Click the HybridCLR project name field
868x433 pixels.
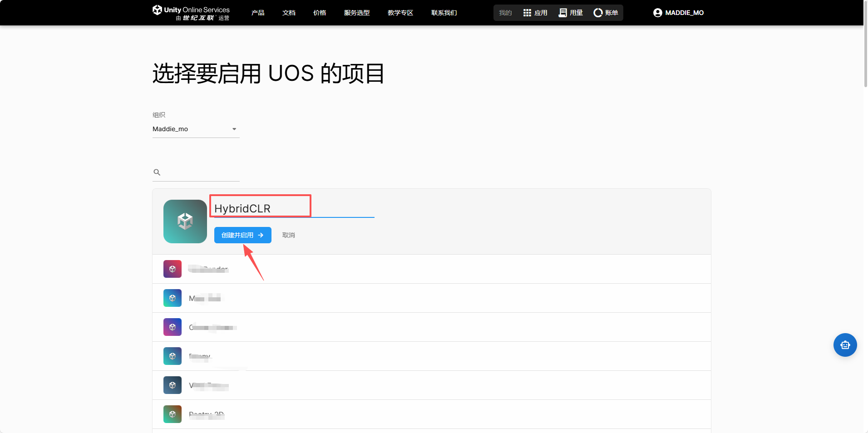point(294,209)
